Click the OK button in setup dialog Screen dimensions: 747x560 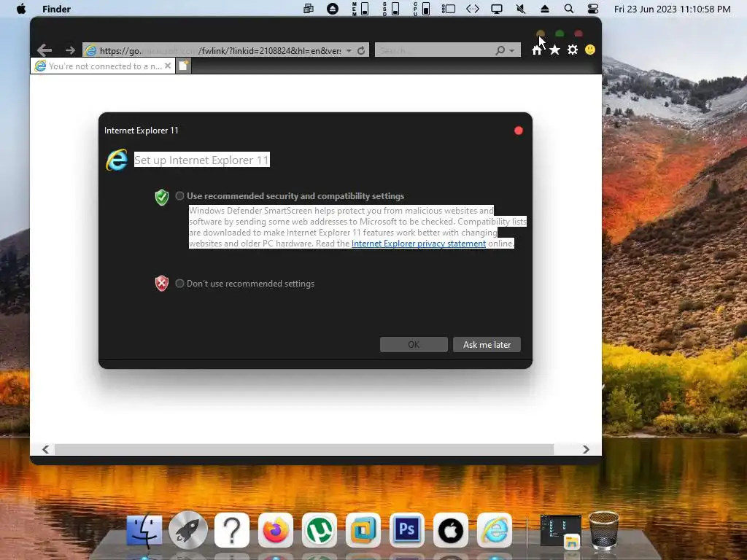[x=414, y=344]
